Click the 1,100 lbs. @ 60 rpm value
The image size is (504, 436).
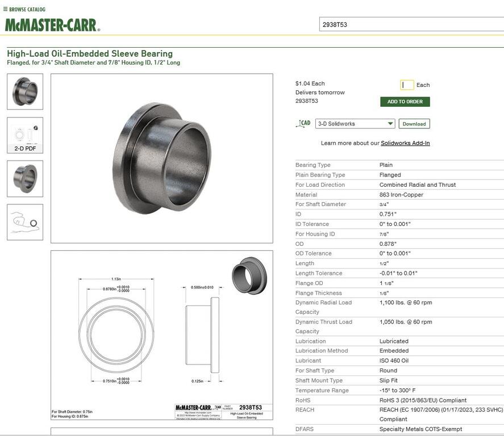tap(406, 303)
